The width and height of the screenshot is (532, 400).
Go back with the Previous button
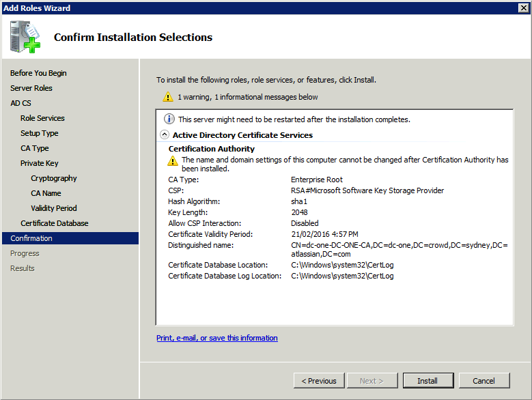click(x=319, y=381)
